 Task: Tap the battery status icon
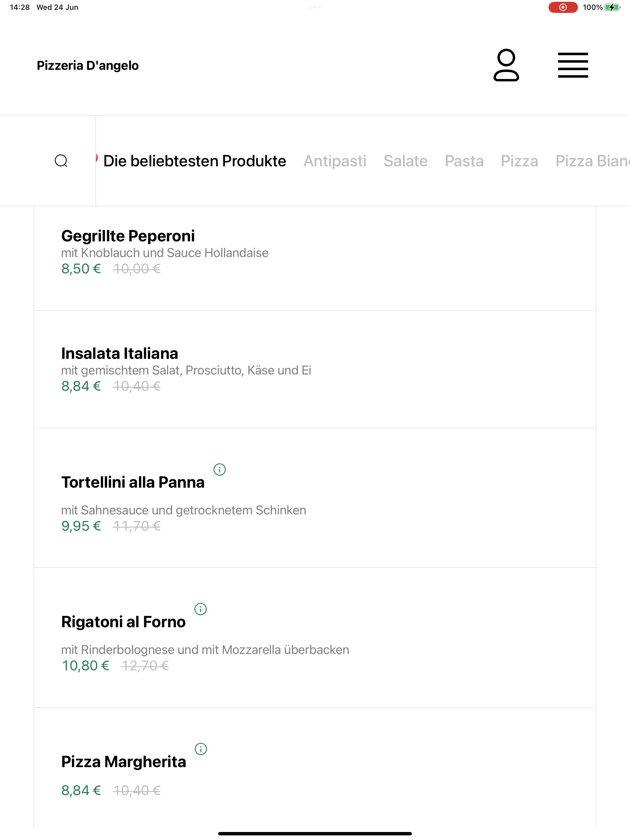612,7
